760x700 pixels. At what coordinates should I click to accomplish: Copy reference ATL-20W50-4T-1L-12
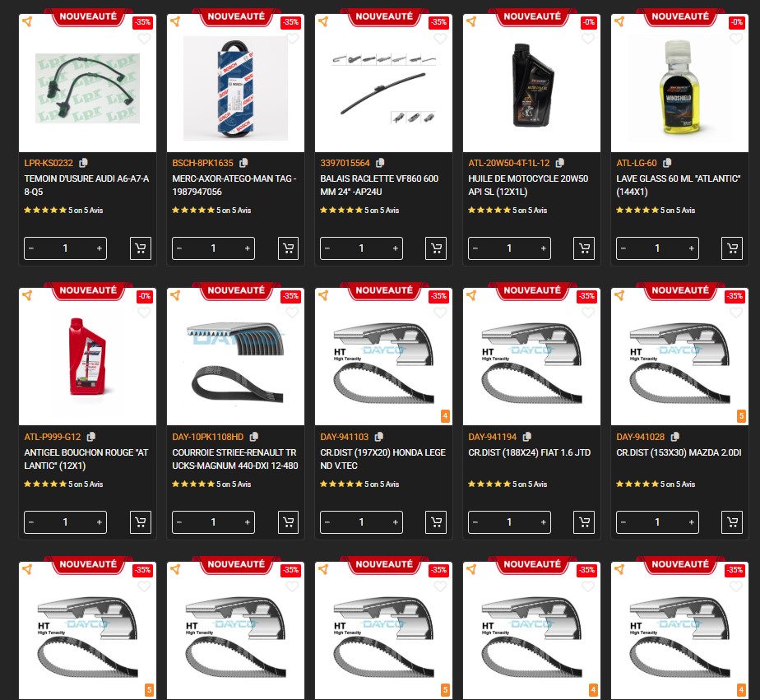560,163
